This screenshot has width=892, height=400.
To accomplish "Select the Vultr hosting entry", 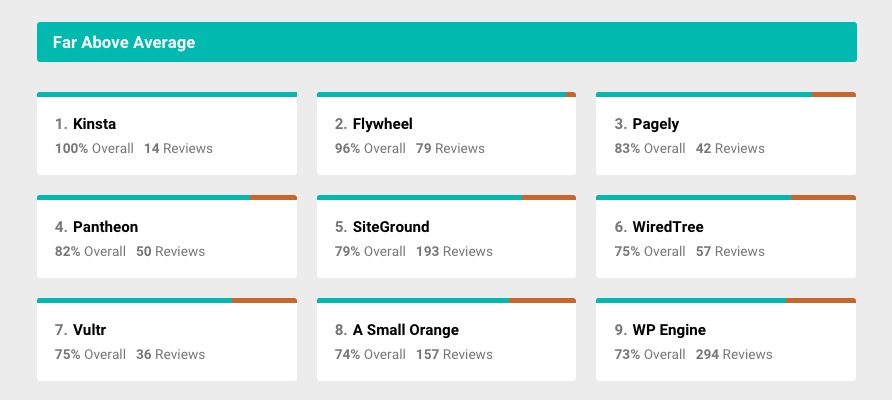I will coord(167,340).
